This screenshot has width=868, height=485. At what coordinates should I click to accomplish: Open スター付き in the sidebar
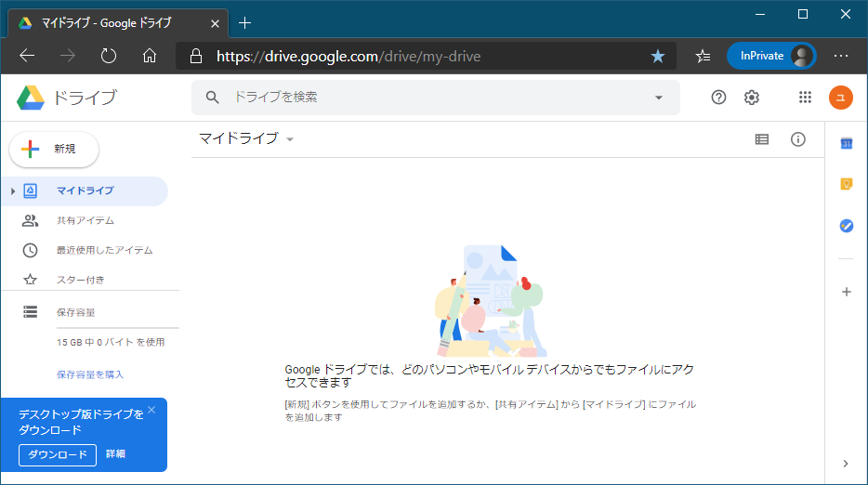coord(80,280)
